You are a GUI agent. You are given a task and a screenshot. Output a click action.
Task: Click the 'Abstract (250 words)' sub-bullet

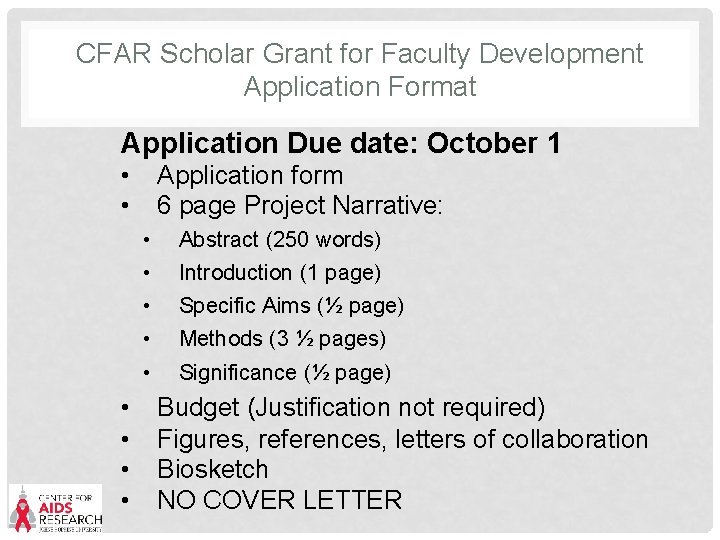pyautogui.click(x=280, y=240)
